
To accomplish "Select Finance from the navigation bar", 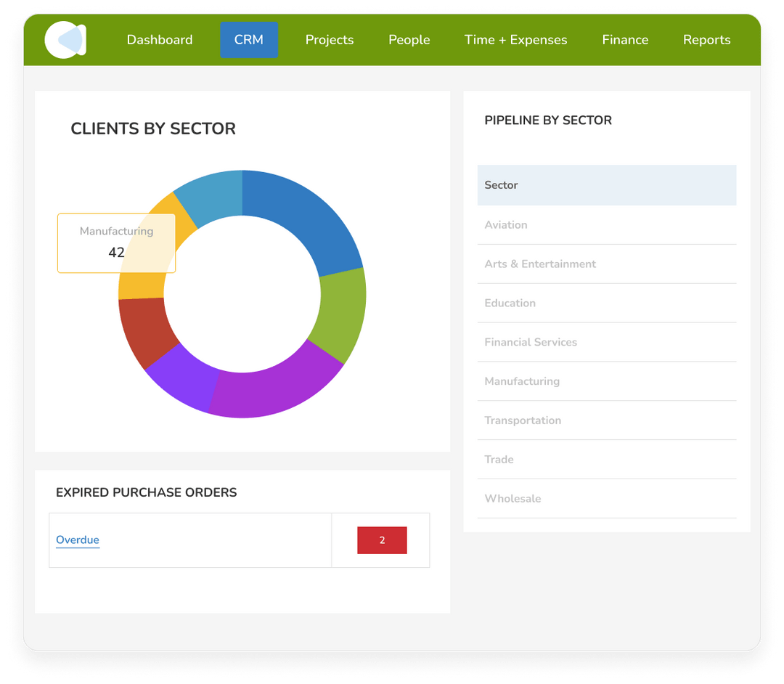I will (x=625, y=40).
